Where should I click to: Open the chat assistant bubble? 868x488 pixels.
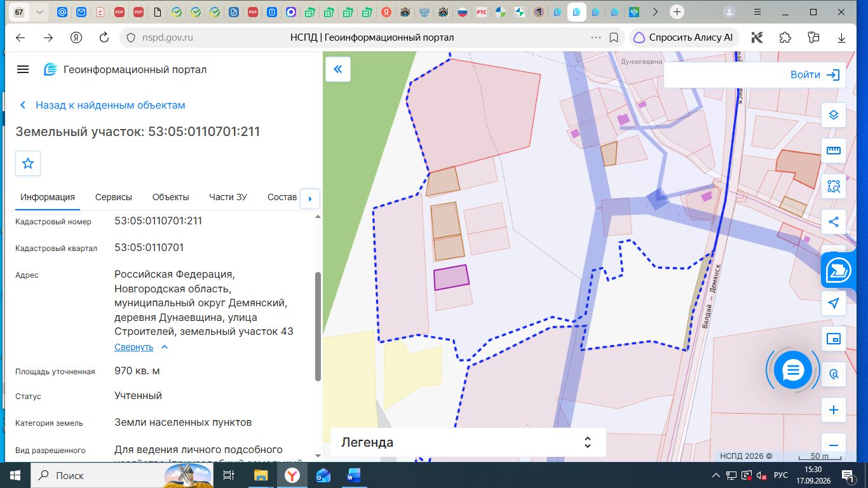tap(793, 369)
